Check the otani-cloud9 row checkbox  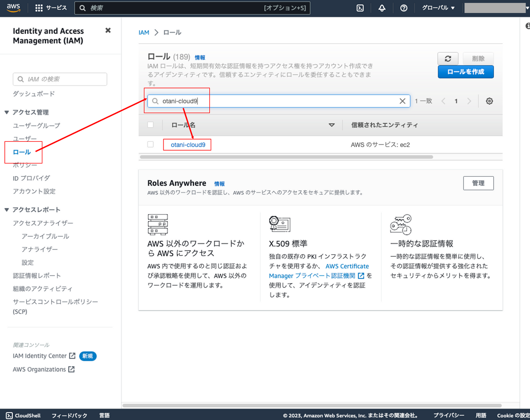151,144
